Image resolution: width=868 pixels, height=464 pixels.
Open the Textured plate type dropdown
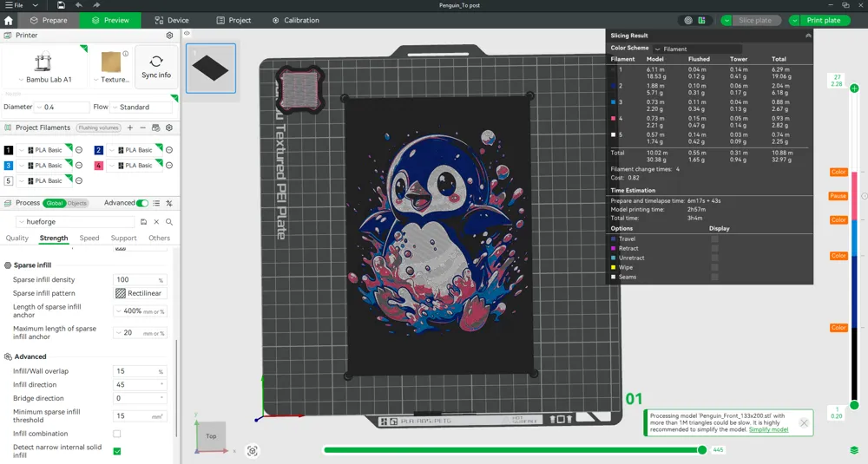coord(111,80)
